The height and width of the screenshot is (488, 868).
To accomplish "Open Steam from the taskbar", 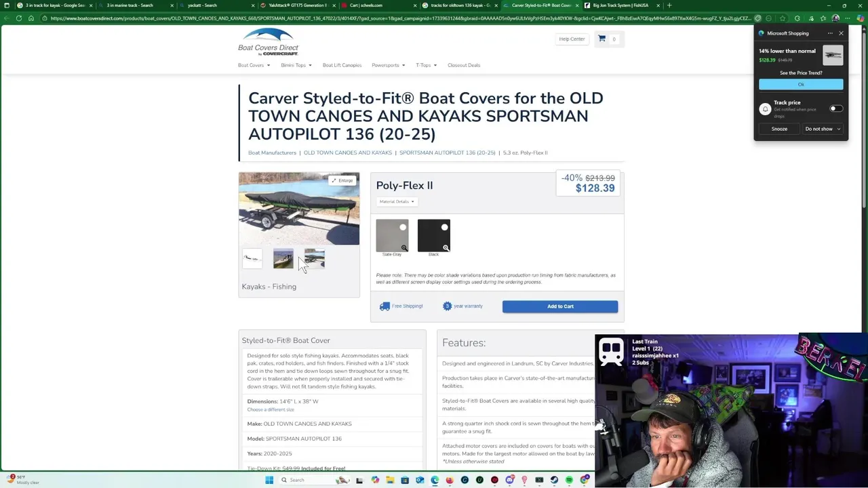I will coord(554,480).
